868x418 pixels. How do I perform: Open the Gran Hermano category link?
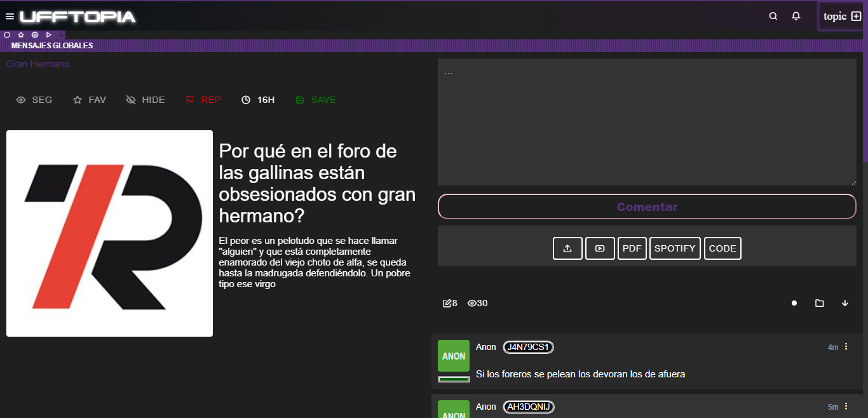(38, 64)
